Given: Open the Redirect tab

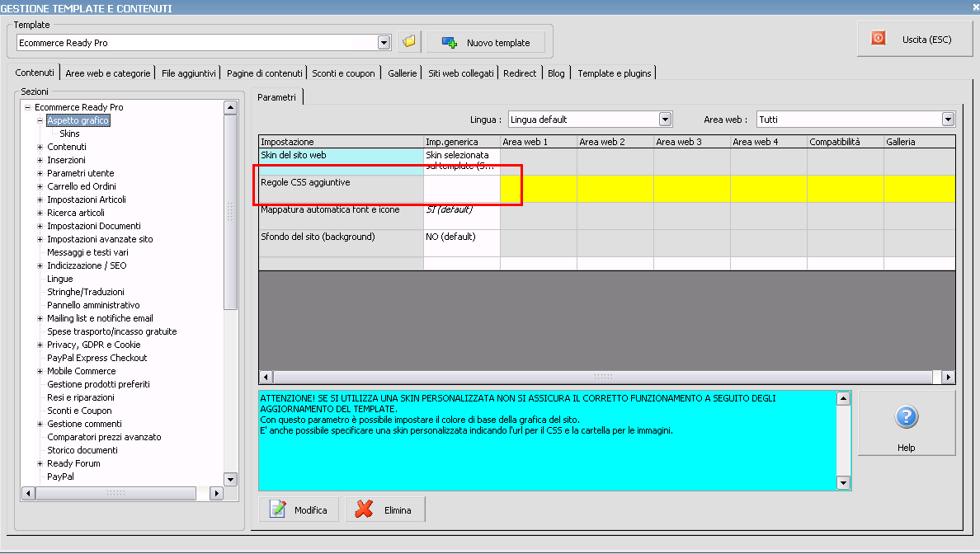Looking at the screenshot, I should tap(520, 73).
